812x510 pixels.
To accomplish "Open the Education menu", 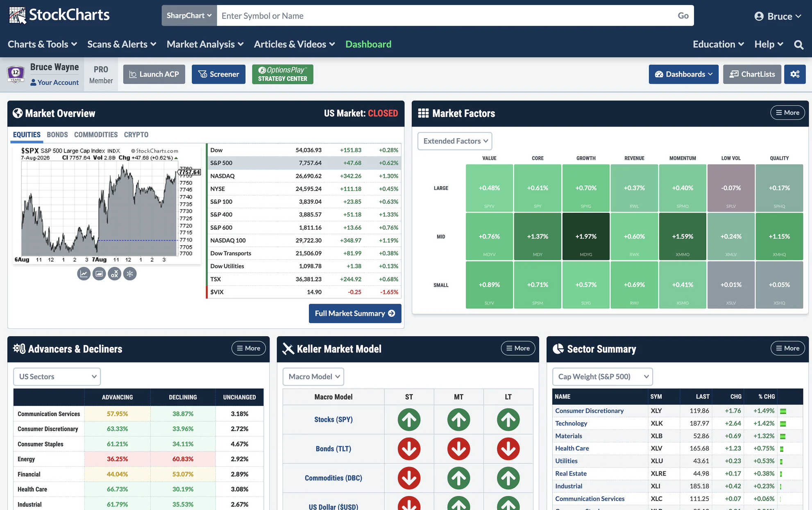I will tap(718, 44).
